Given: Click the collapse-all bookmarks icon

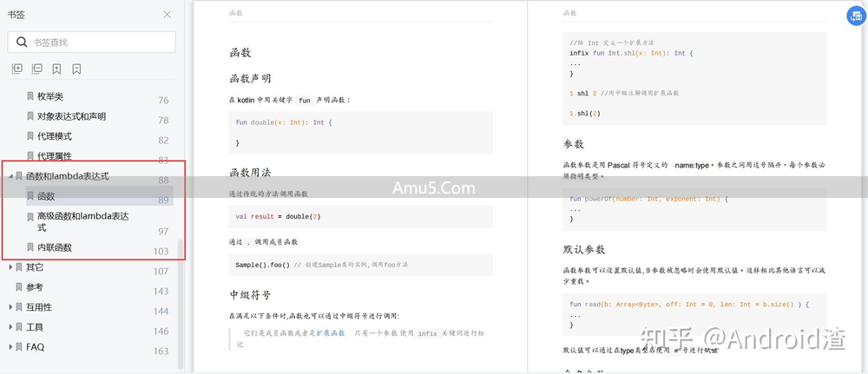Looking at the screenshot, I should coord(37,69).
